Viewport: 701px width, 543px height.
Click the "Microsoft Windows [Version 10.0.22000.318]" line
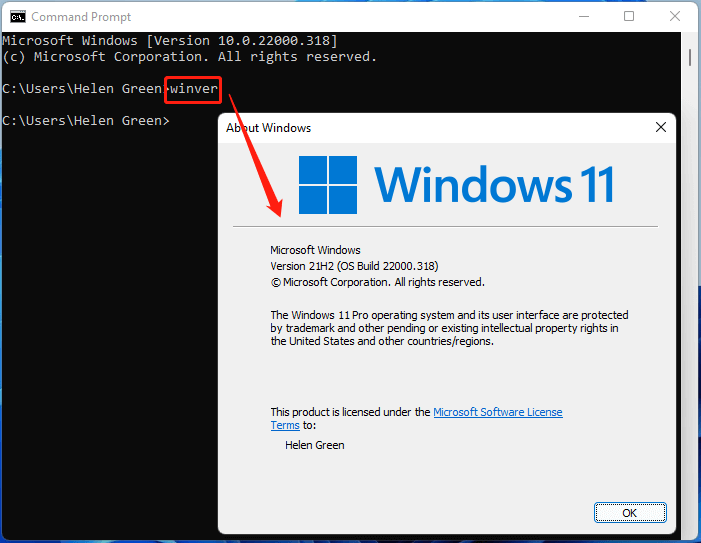click(170, 41)
